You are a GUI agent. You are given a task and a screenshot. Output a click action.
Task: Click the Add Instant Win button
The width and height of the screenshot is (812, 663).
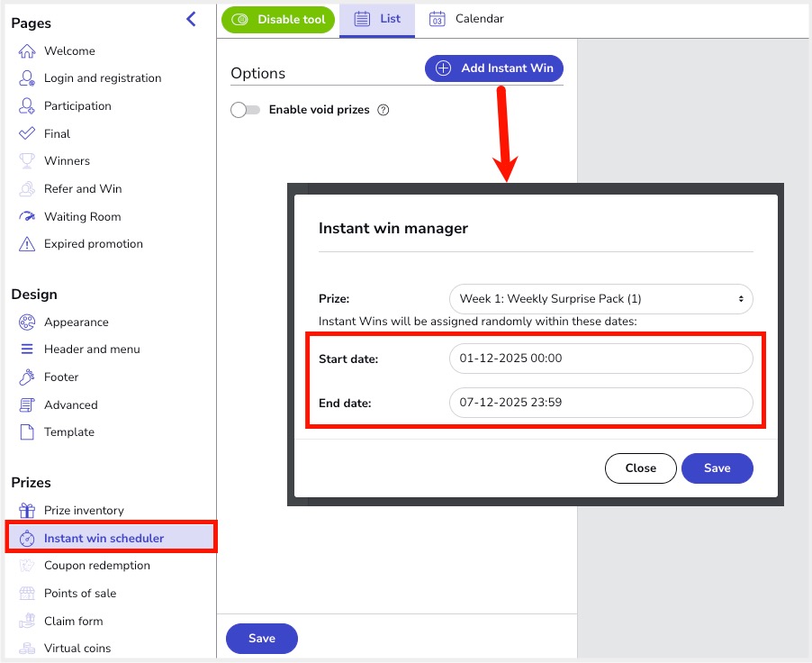[x=494, y=68]
